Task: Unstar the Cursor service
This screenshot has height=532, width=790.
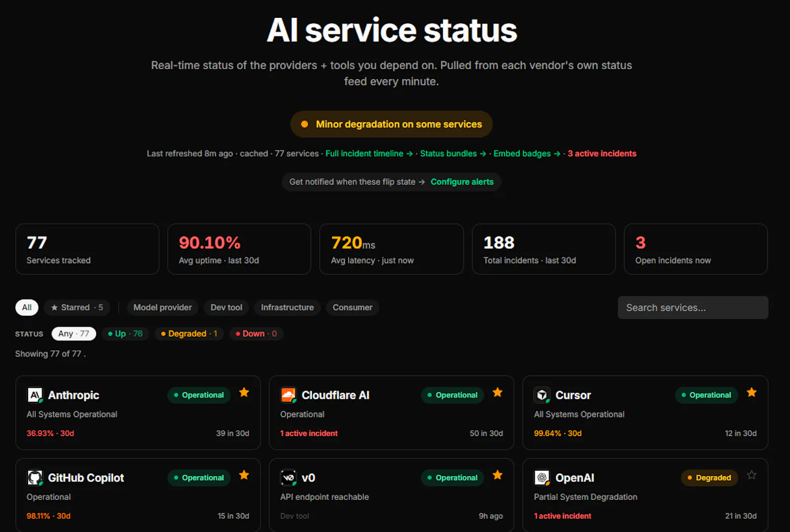Action: (x=751, y=392)
